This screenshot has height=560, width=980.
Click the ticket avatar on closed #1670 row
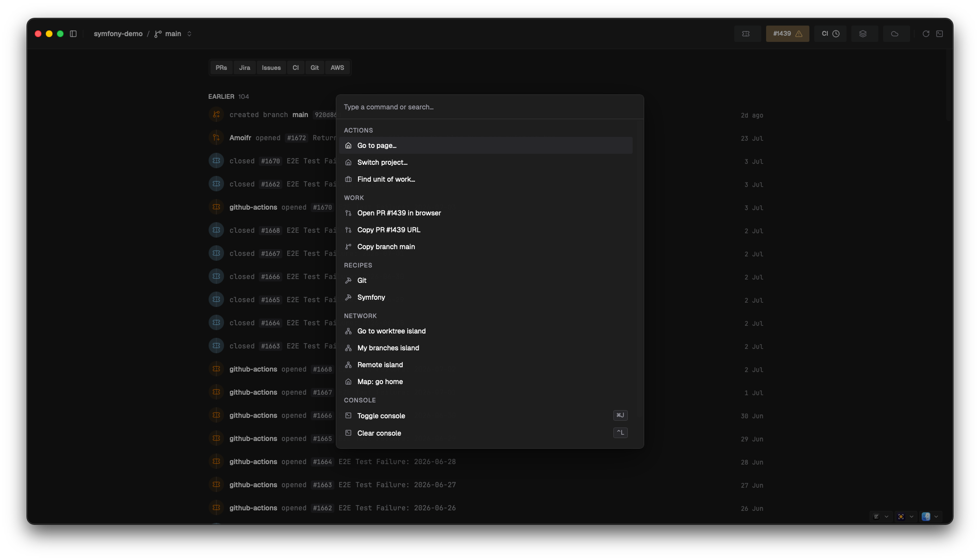click(216, 161)
